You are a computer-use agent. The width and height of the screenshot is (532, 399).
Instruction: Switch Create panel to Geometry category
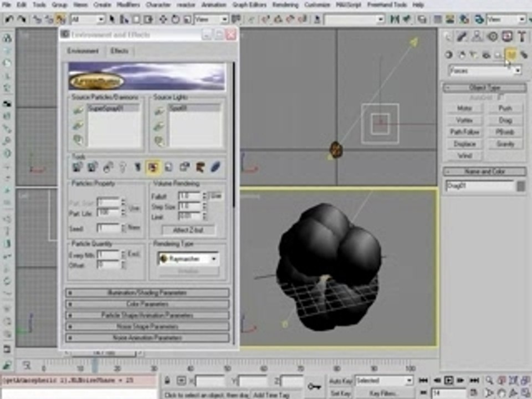click(449, 55)
